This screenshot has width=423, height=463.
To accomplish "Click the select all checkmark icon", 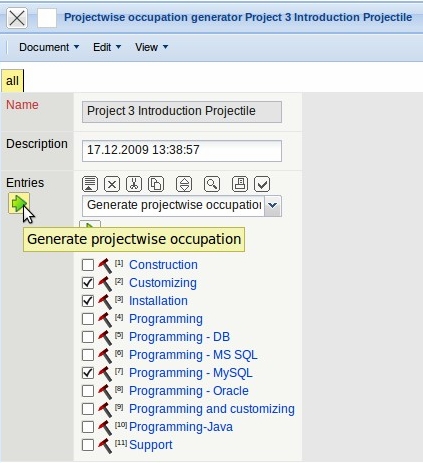I will [262, 184].
